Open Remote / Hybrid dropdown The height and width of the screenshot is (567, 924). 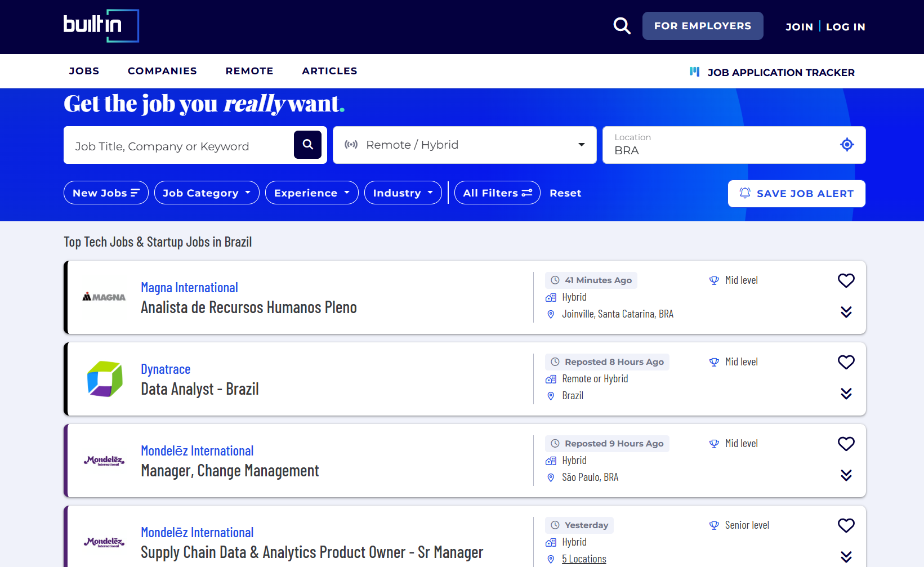pyautogui.click(x=465, y=145)
